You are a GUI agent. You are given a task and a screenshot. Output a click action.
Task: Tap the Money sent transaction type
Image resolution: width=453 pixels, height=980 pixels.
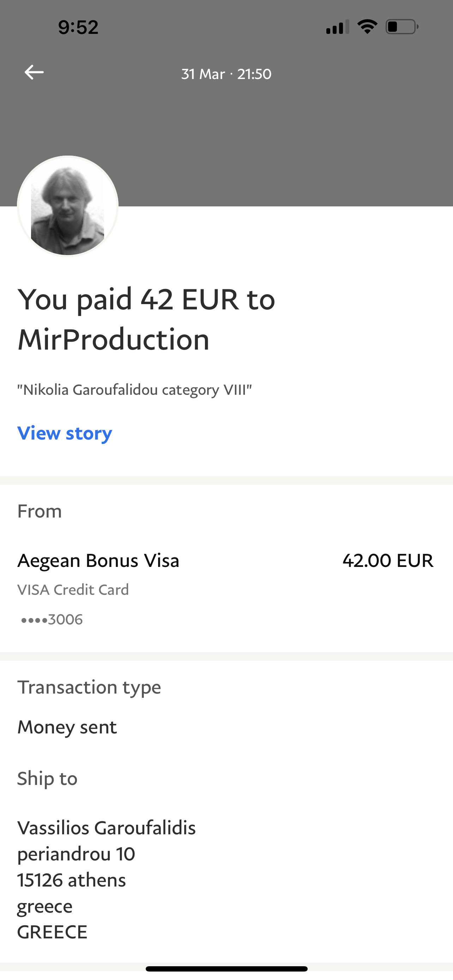67,727
